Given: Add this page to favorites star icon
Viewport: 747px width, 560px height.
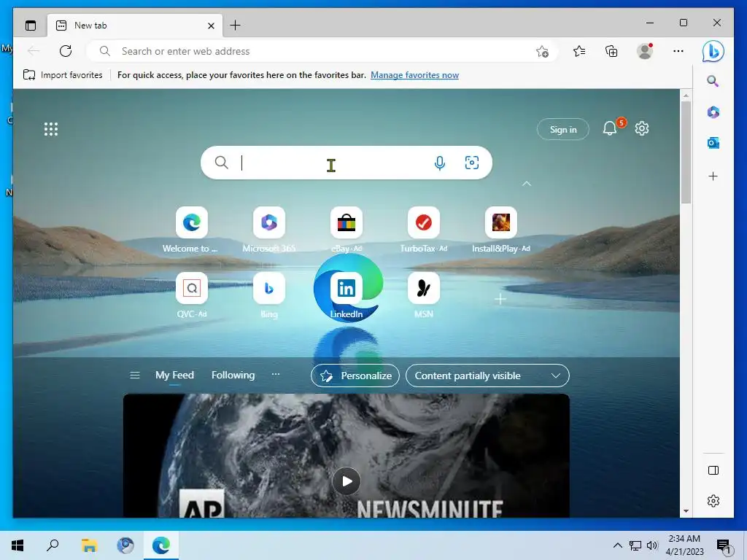Looking at the screenshot, I should (x=542, y=51).
